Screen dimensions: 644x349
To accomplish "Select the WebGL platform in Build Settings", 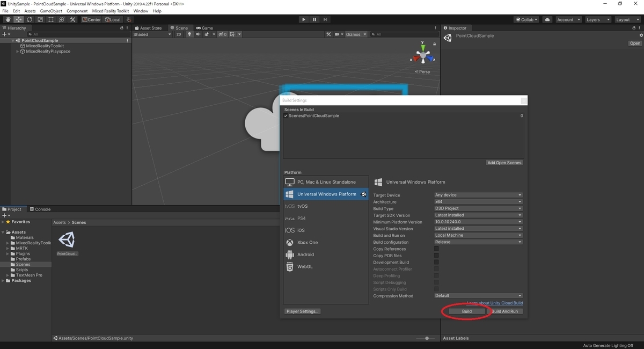I will (326, 267).
